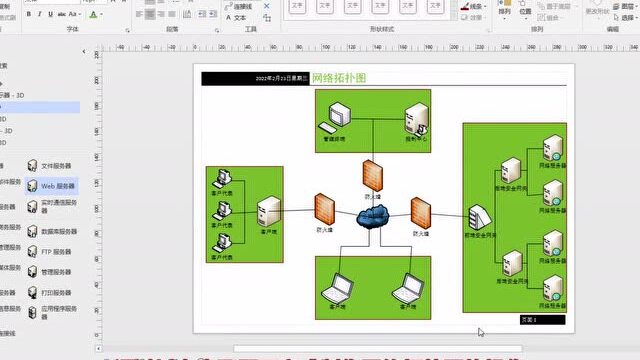
Task: Select 实时通信服务器 stencil shape
Action: point(51,207)
